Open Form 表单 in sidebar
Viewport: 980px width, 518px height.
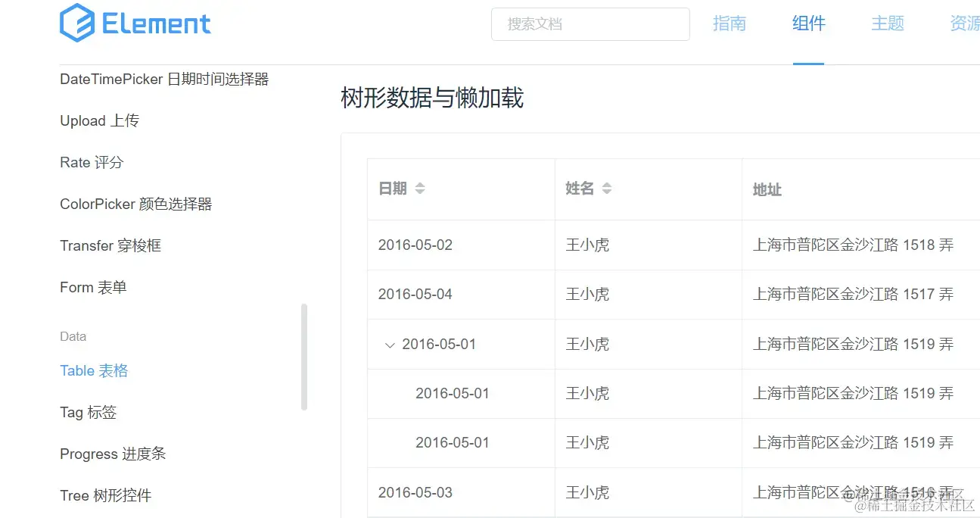(x=93, y=287)
